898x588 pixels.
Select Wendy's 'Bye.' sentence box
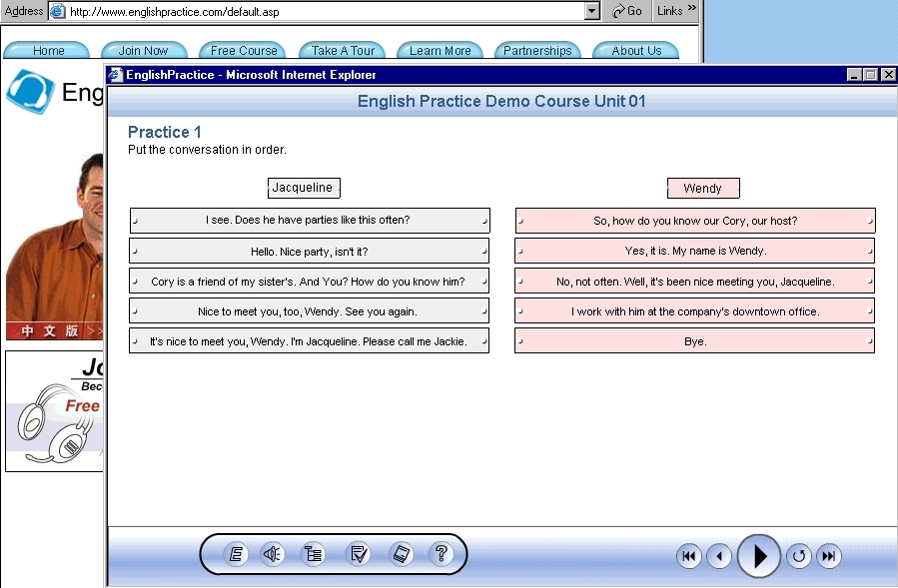(695, 341)
